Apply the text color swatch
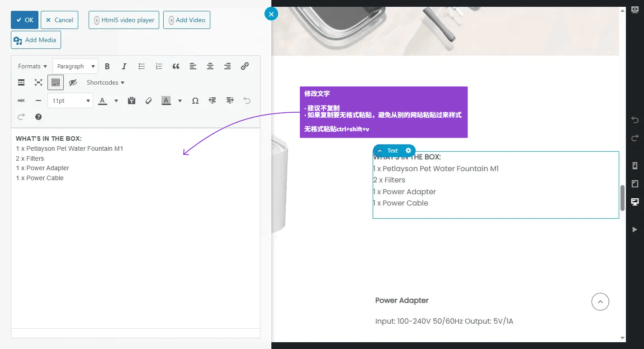The height and width of the screenshot is (349, 644). (x=103, y=101)
